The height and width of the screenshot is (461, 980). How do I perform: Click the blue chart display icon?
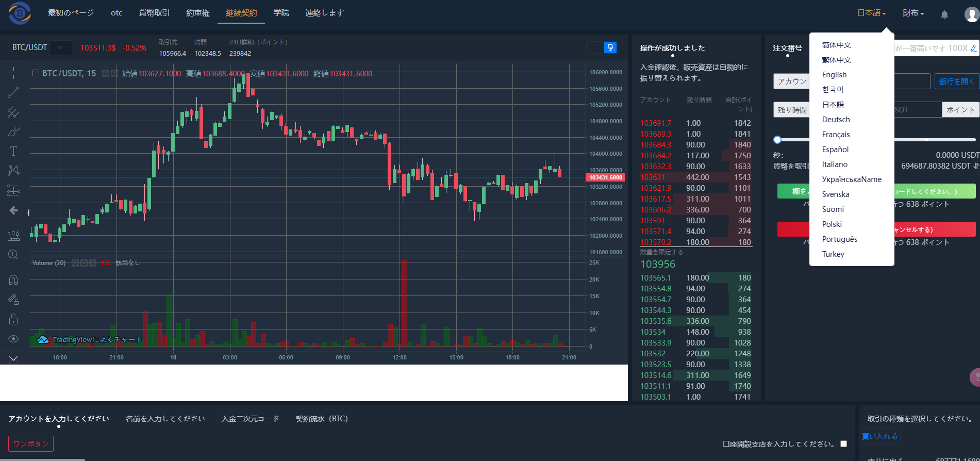(610, 47)
